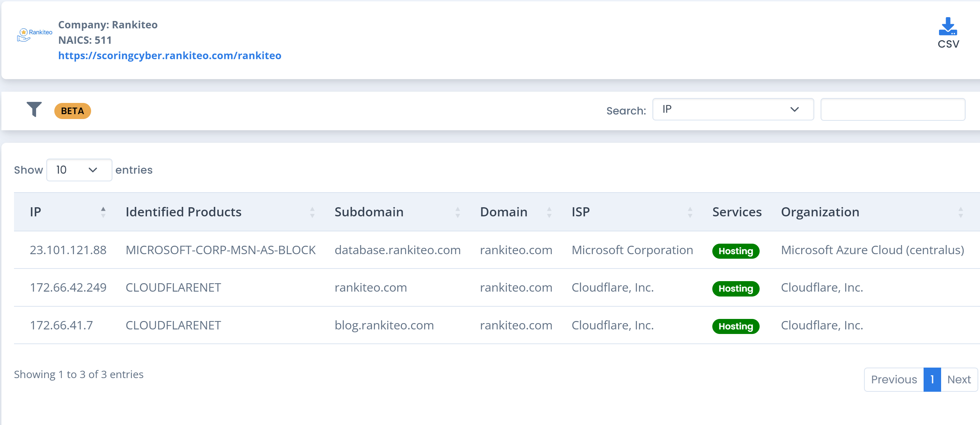The image size is (980, 425).
Task: Sort by Identified Products column arrows
Action: [312, 212]
